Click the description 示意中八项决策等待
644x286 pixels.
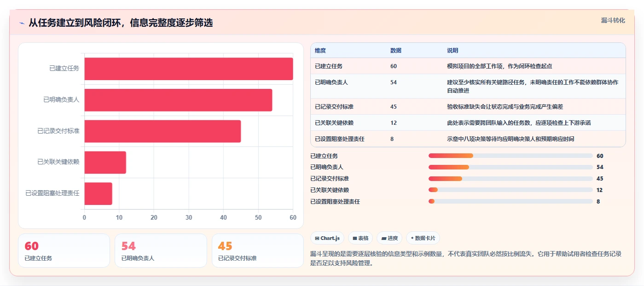pos(511,139)
